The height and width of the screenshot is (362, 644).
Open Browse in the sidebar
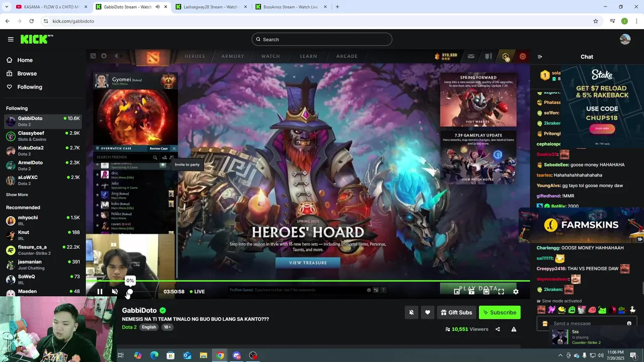[x=27, y=73]
